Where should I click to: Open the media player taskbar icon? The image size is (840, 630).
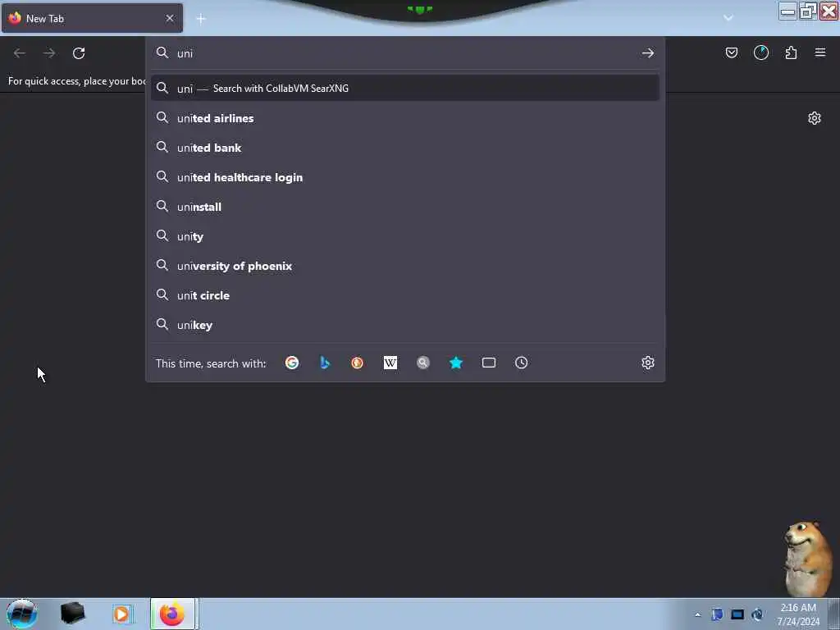click(x=122, y=614)
